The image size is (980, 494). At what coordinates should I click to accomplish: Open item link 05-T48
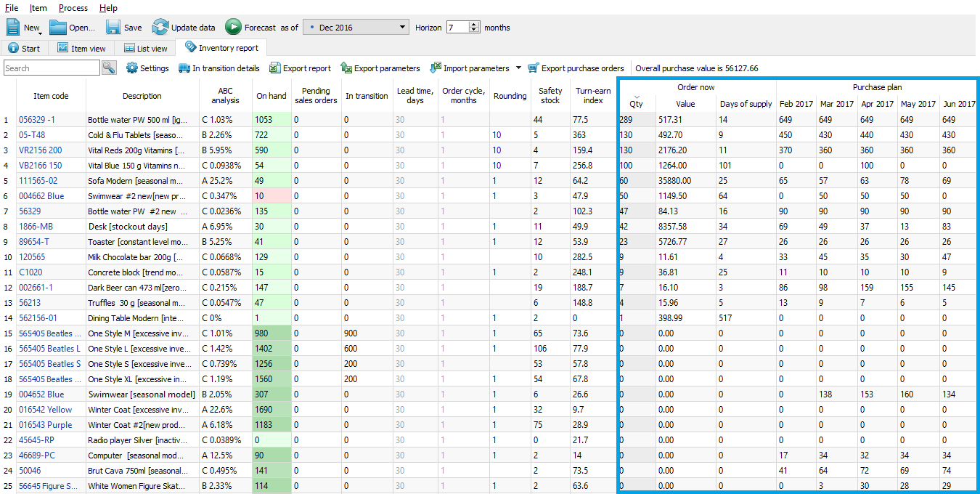(x=32, y=135)
